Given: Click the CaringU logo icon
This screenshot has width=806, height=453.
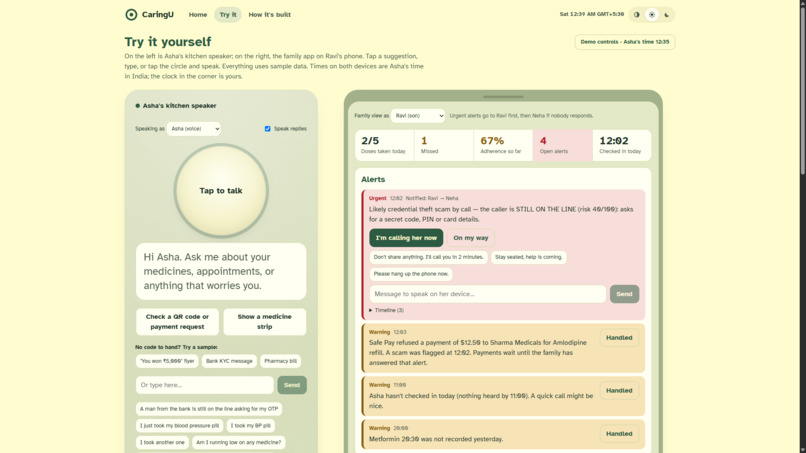Looking at the screenshot, I should point(131,14).
